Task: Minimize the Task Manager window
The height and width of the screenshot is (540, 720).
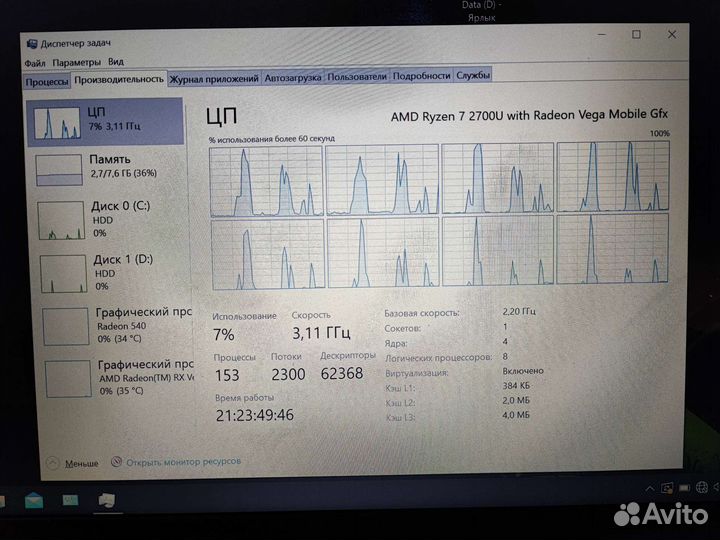Action: pyautogui.click(x=602, y=34)
